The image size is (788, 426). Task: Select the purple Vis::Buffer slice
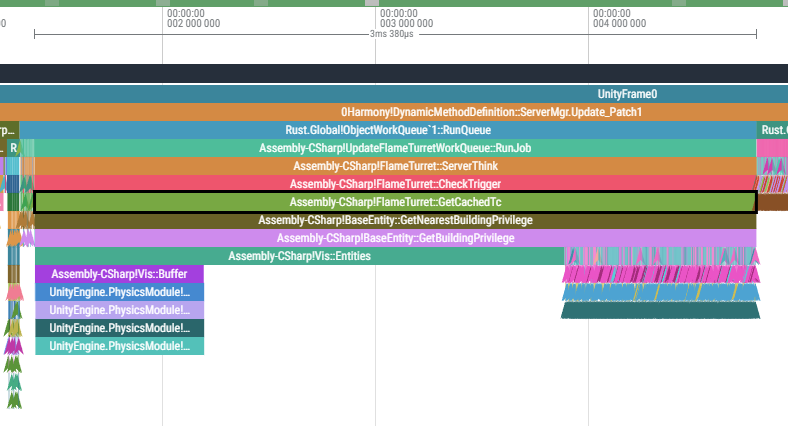(x=119, y=274)
